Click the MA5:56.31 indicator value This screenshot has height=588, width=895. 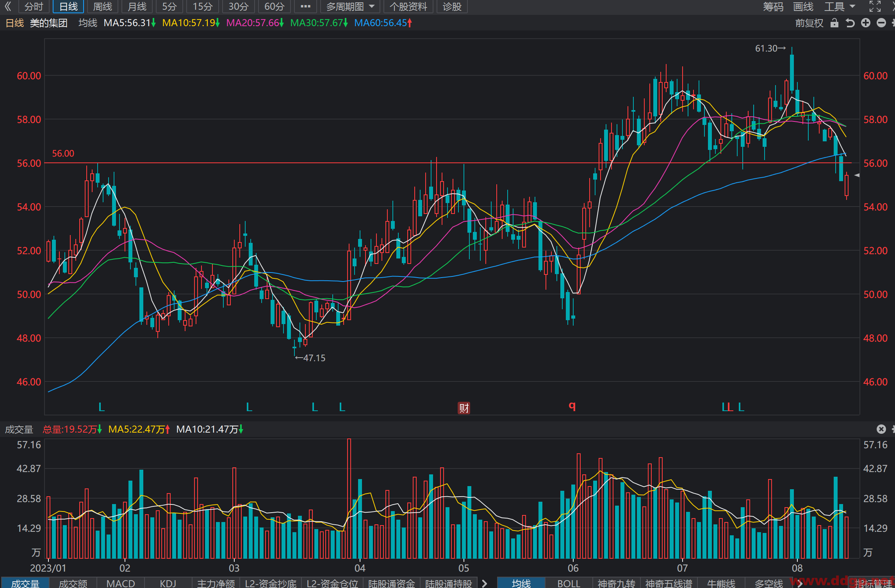coord(130,23)
